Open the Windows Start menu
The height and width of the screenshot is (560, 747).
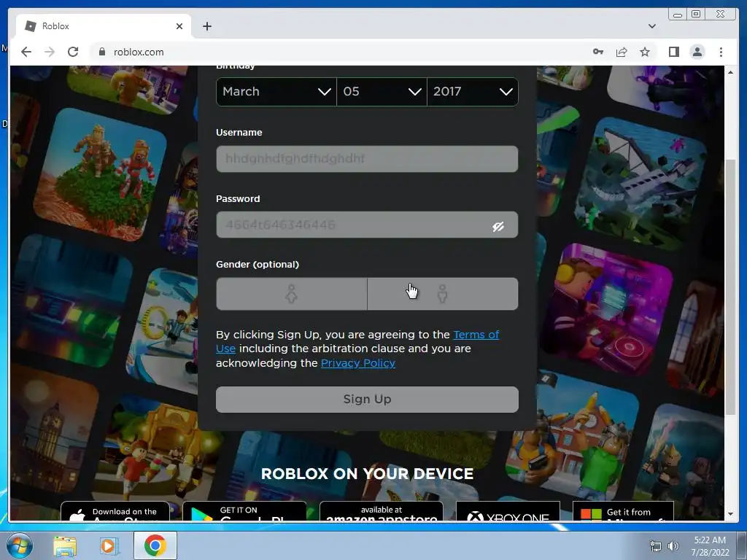pyautogui.click(x=19, y=545)
